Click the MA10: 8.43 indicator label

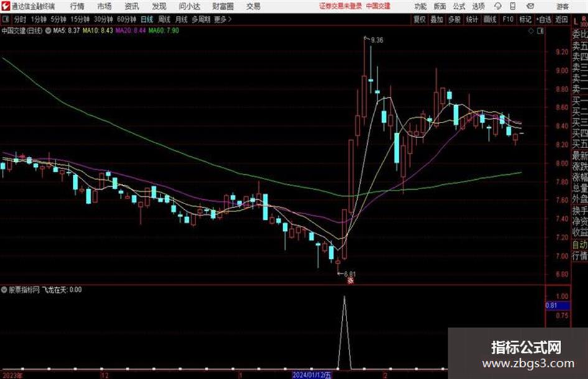click(x=98, y=30)
